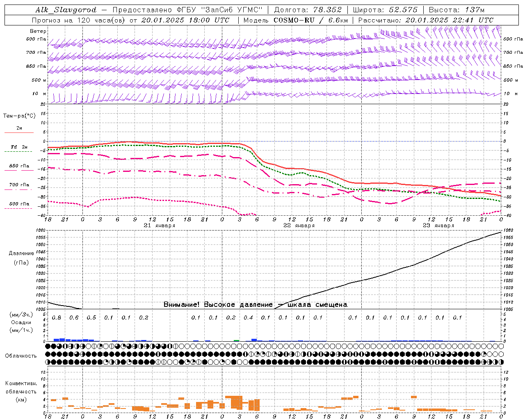
Task: Click the Ветер wind panel label
Action: coord(38,31)
